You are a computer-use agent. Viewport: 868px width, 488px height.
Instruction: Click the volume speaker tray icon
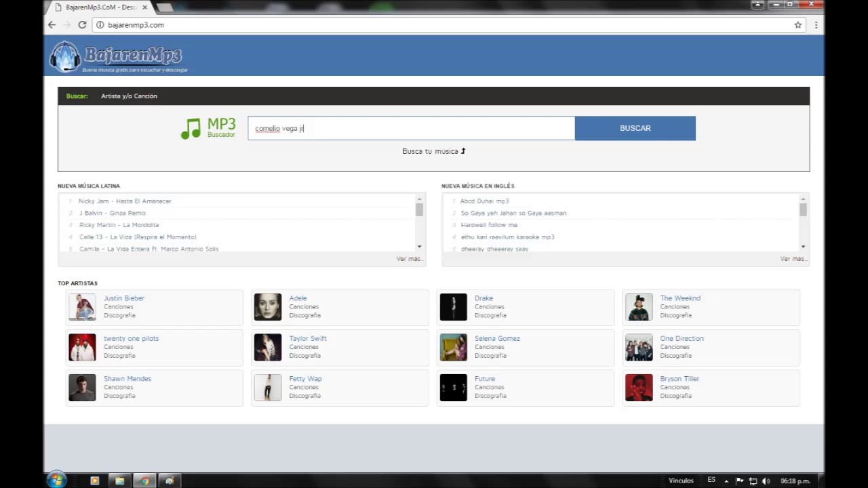[x=766, y=481]
